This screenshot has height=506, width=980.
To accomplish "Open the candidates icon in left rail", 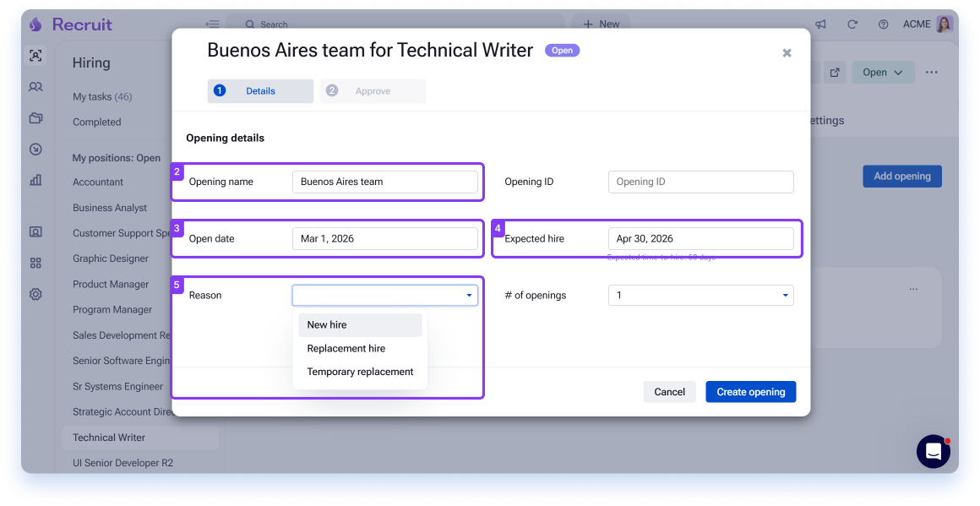I will pos(35,56).
